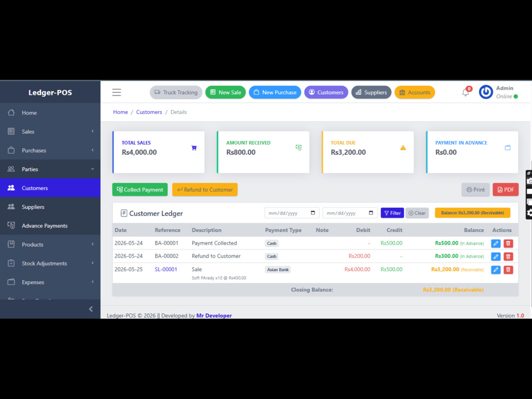Edit the BA-00002 refund entry
Image resolution: width=532 pixels, height=399 pixels.
pyautogui.click(x=495, y=256)
